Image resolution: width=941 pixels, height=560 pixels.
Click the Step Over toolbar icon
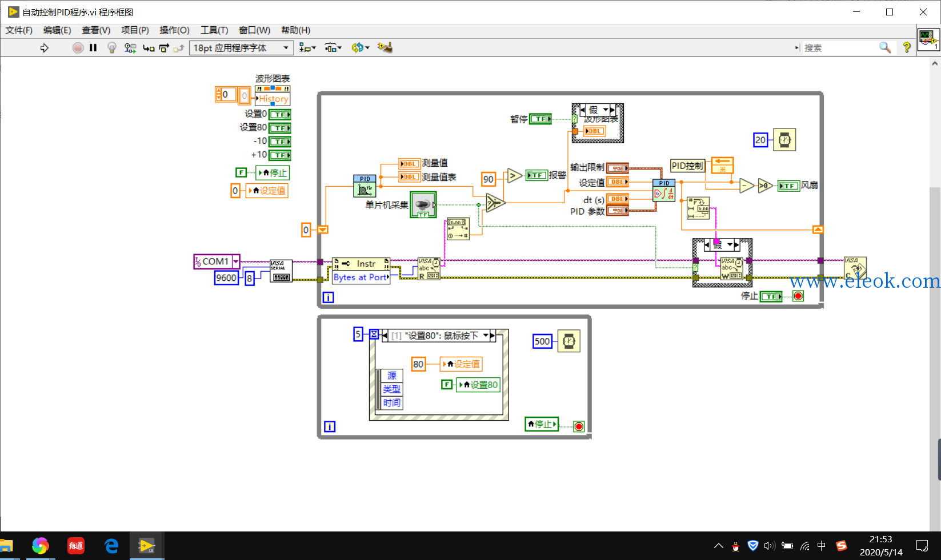(164, 48)
